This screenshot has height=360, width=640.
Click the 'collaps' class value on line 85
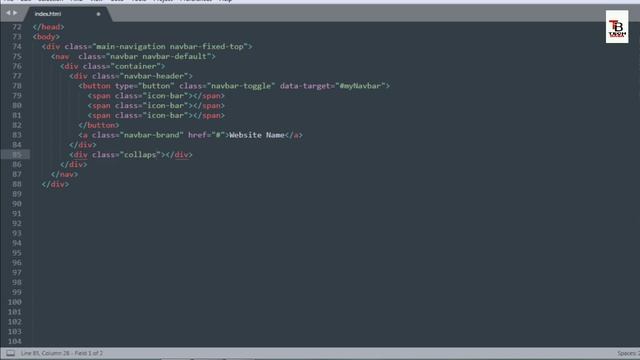(140, 155)
